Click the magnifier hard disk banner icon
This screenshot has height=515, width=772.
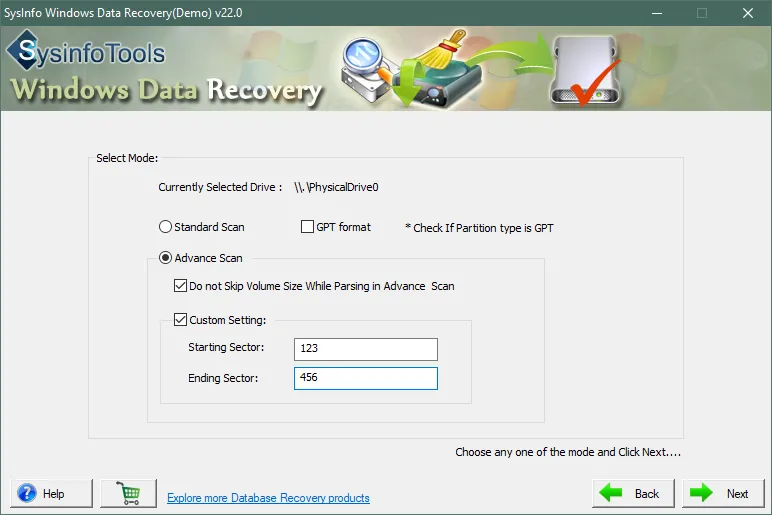pos(367,69)
